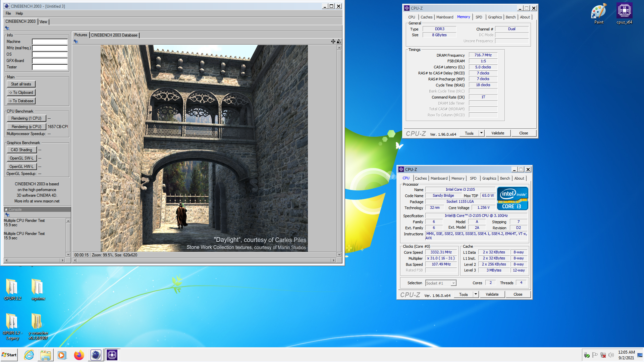Click the To Database button

click(x=21, y=101)
